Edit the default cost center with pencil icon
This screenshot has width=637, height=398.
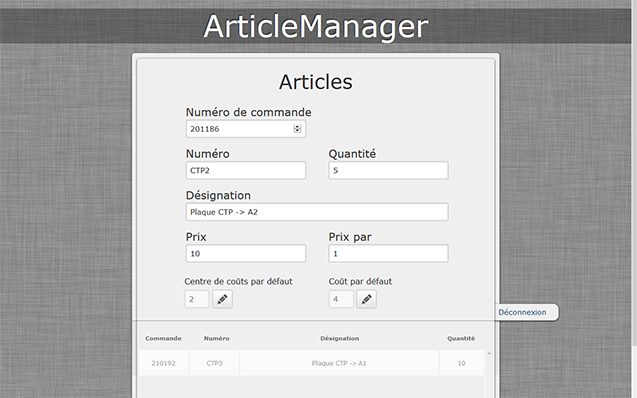pos(222,299)
